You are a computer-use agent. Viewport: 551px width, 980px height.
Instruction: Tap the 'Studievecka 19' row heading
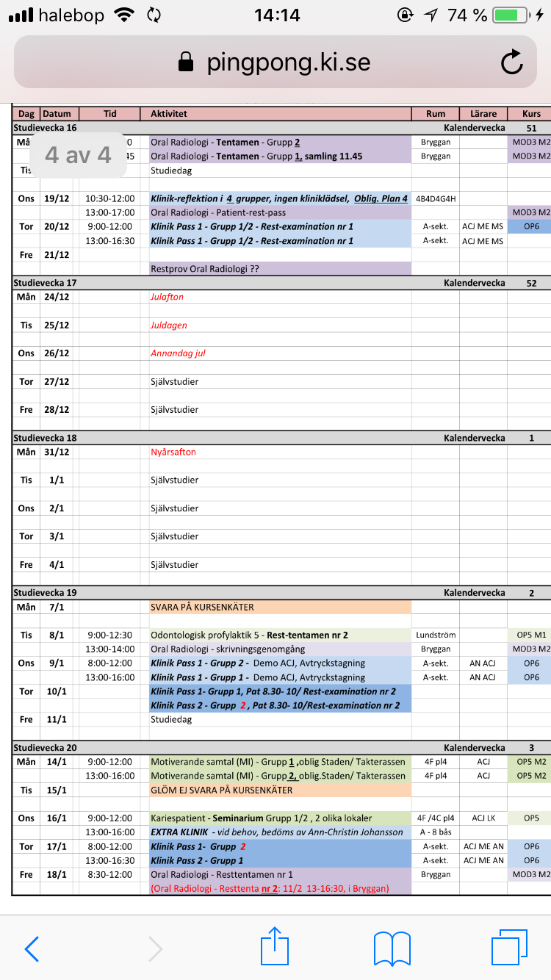pos(46,593)
